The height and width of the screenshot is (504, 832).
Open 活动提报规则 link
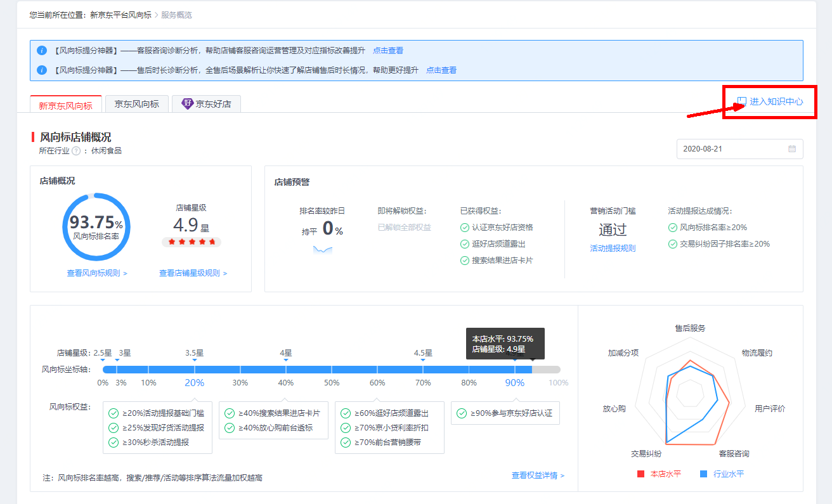(613, 249)
